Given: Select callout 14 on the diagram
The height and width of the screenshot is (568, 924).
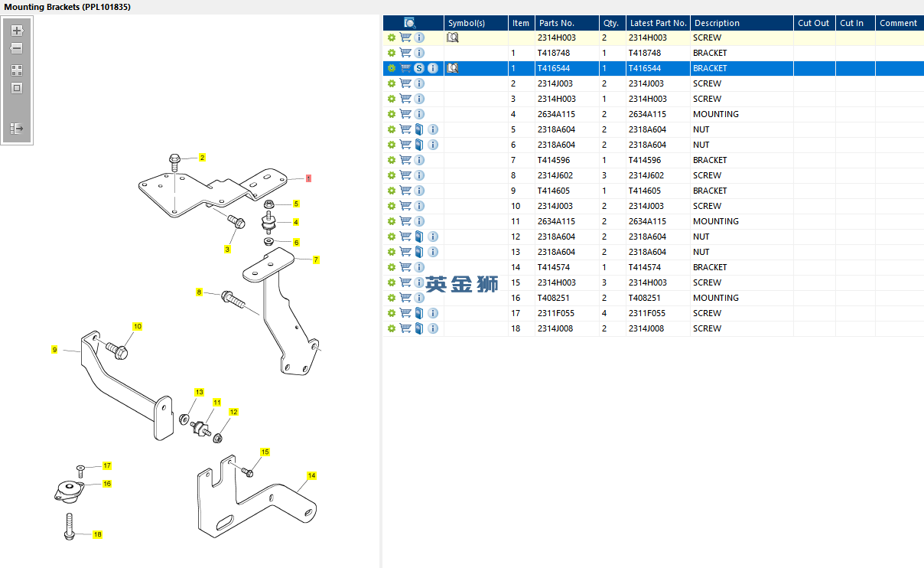Looking at the screenshot, I should [311, 475].
